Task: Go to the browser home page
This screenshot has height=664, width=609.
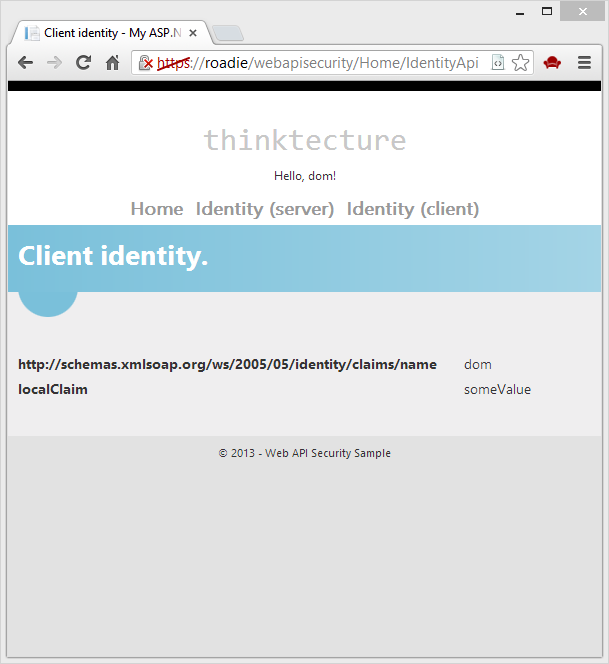Action: click(113, 63)
